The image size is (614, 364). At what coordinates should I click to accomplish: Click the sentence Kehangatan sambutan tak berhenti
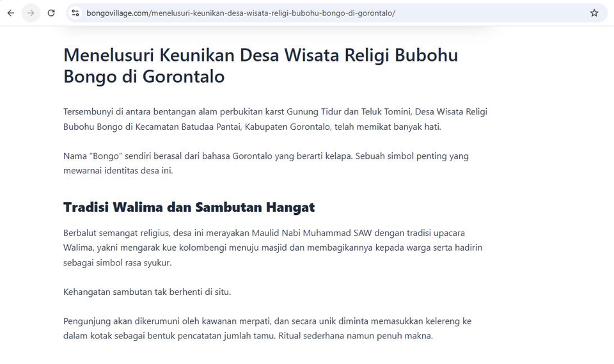(x=147, y=292)
